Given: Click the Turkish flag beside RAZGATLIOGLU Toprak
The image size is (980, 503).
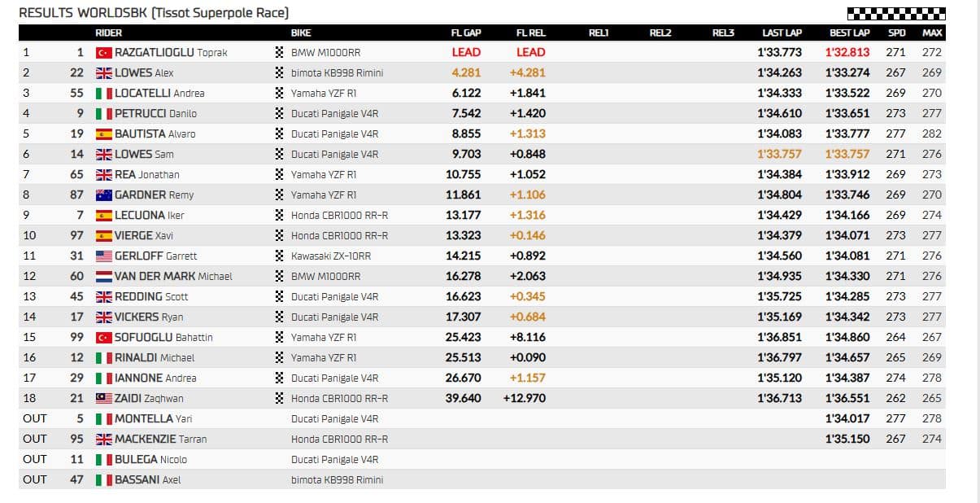Looking at the screenshot, I should click(x=103, y=52).
